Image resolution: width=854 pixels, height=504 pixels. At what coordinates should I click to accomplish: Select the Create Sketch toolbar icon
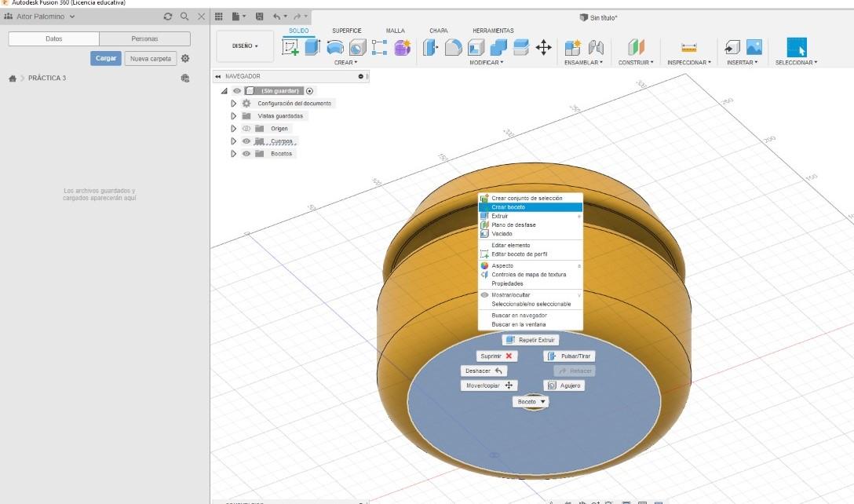tap(290, 47)
